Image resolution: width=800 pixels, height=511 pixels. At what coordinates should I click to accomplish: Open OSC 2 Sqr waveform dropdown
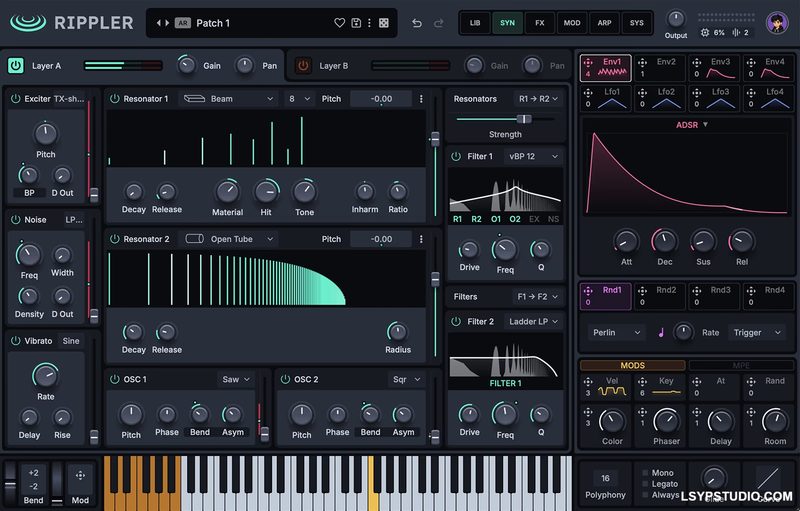(x=407, y=379)
